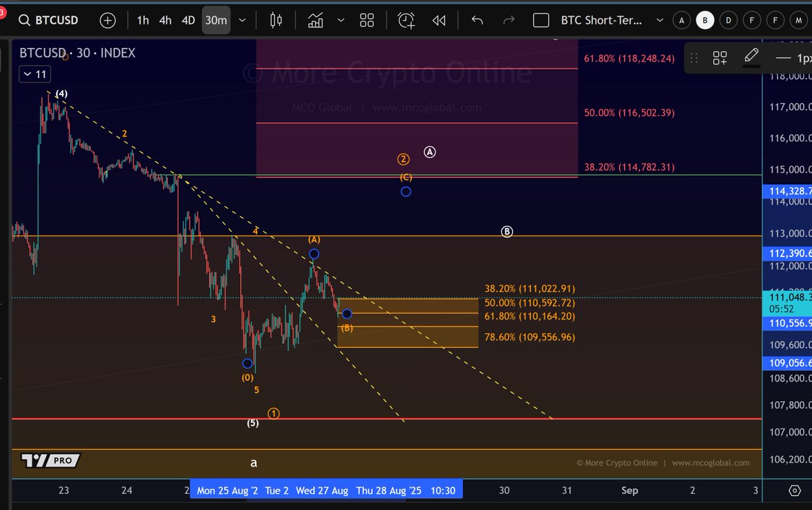Switch to the 4D timeframe
Screen dimensions: 812x510
[x=187, y=20]
